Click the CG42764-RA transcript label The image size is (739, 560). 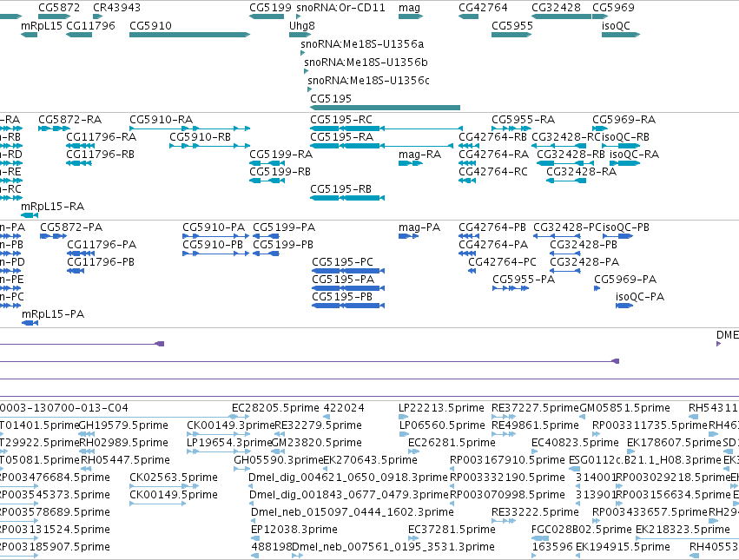[494, 155]
